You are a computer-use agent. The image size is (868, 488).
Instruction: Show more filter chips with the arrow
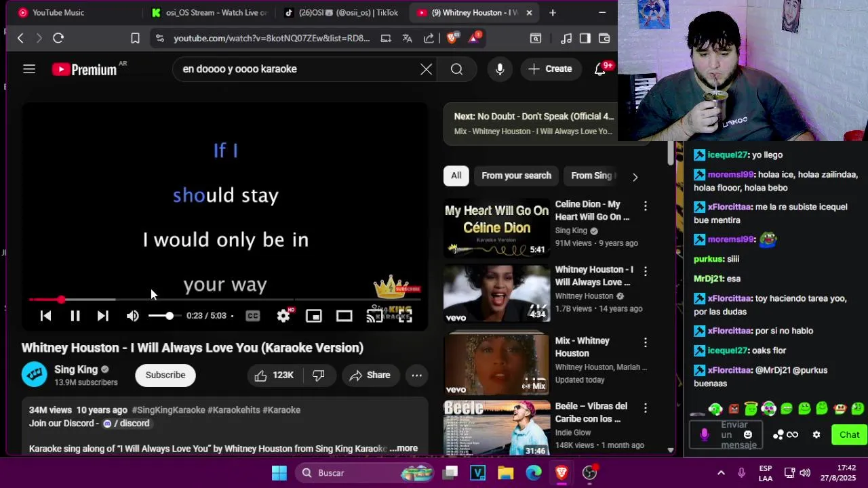635,177
